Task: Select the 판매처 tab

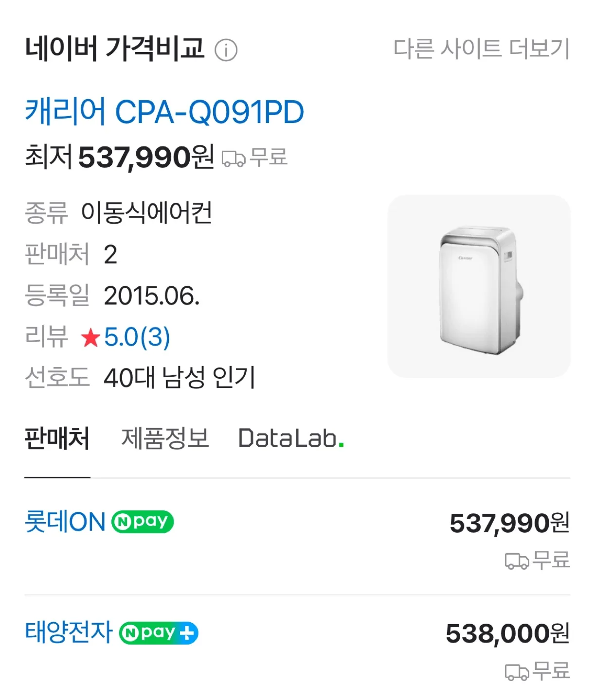Action: click(x=57, y=438)
